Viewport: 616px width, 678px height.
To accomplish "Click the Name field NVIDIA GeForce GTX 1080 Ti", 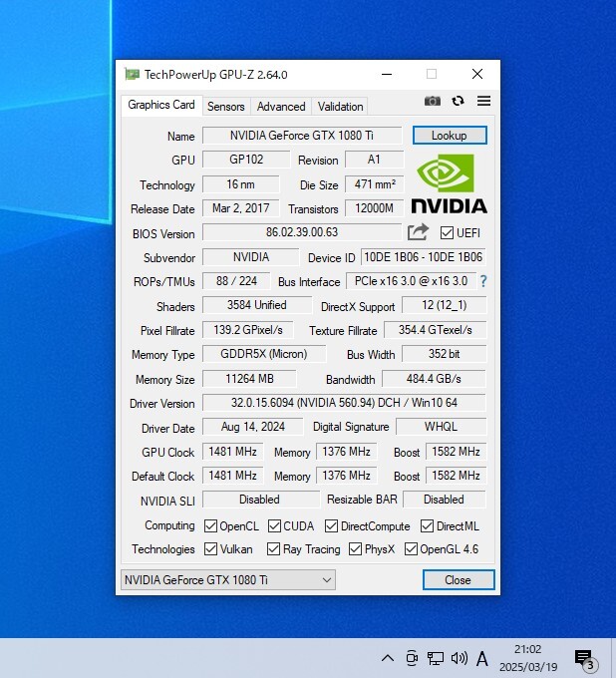I will point(302,136).
